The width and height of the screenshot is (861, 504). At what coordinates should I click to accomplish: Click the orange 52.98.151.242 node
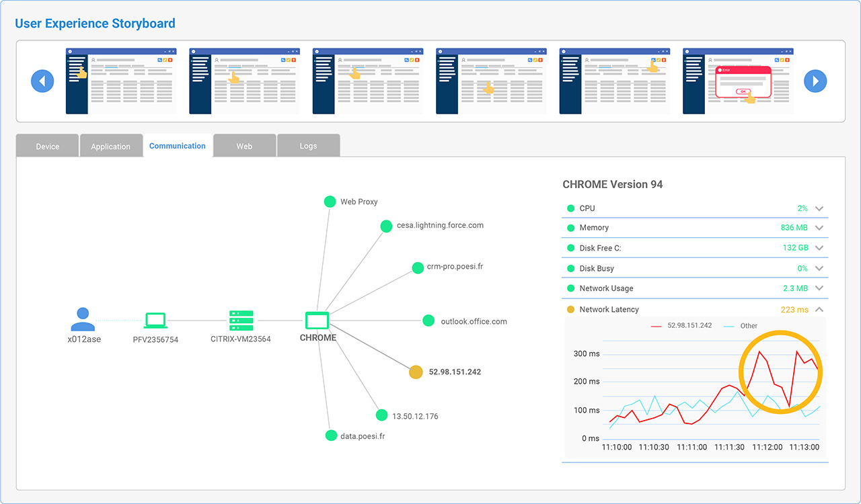pos(416,372)
